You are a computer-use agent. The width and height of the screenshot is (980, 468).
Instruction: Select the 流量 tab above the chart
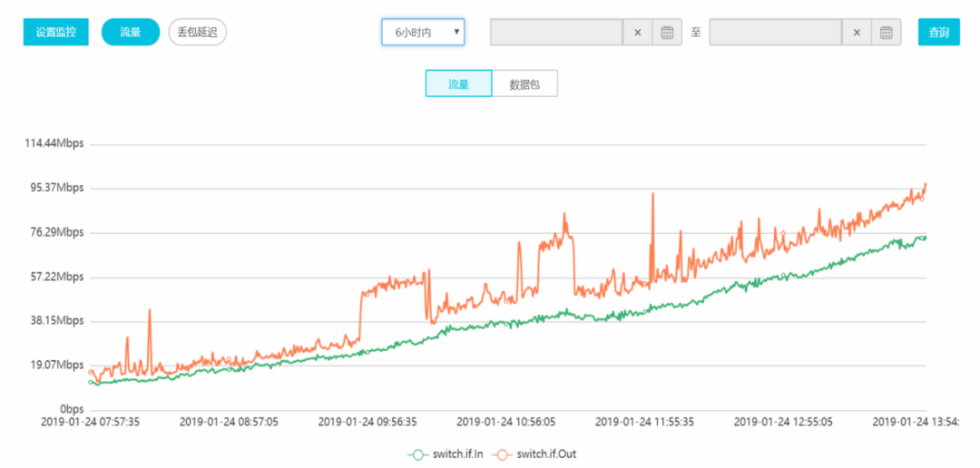[x=458, y=84]
